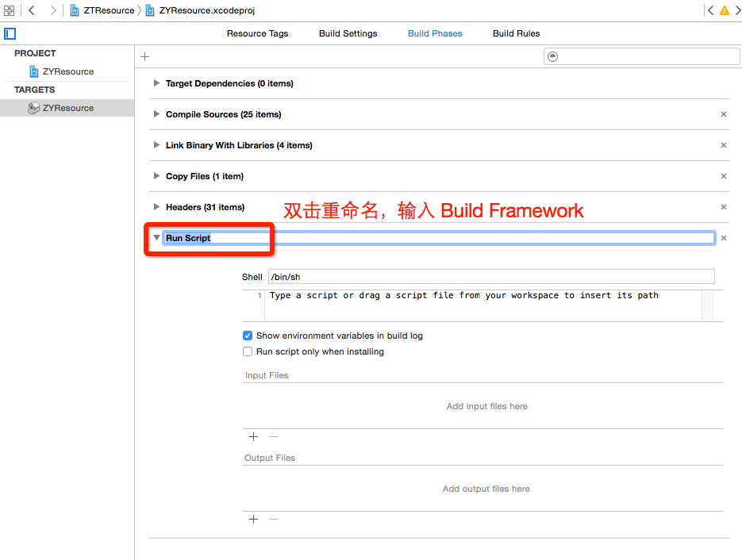Open the Resource Tags tab
The height and width of the screenshot is (560, 742).
(257, 33)
